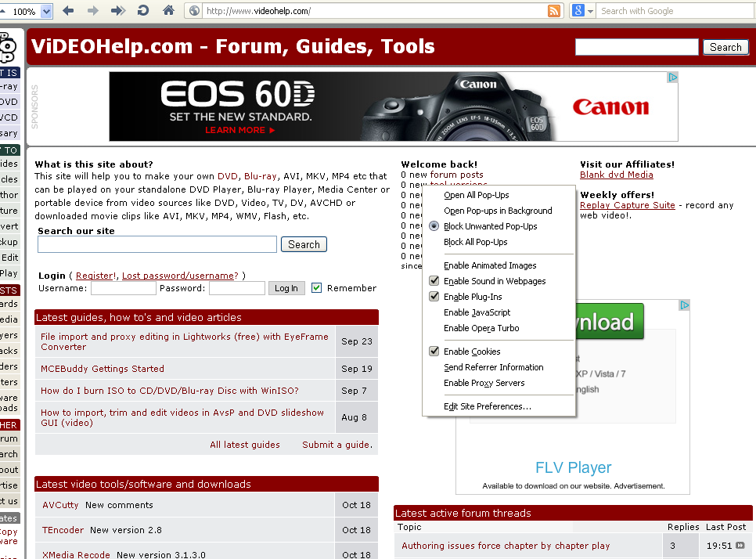
Task: Open the All latest guides link
Action: 244,445
